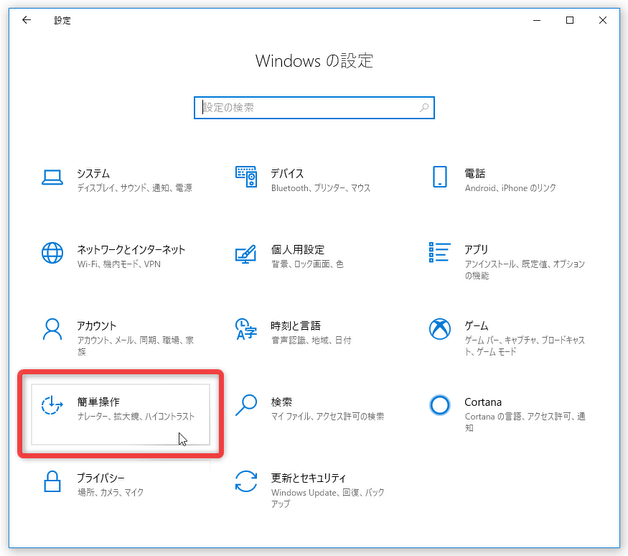Focus the 設定の検索 search field
The height and width of the screenshot is (556, 628).
coord(314,107)
